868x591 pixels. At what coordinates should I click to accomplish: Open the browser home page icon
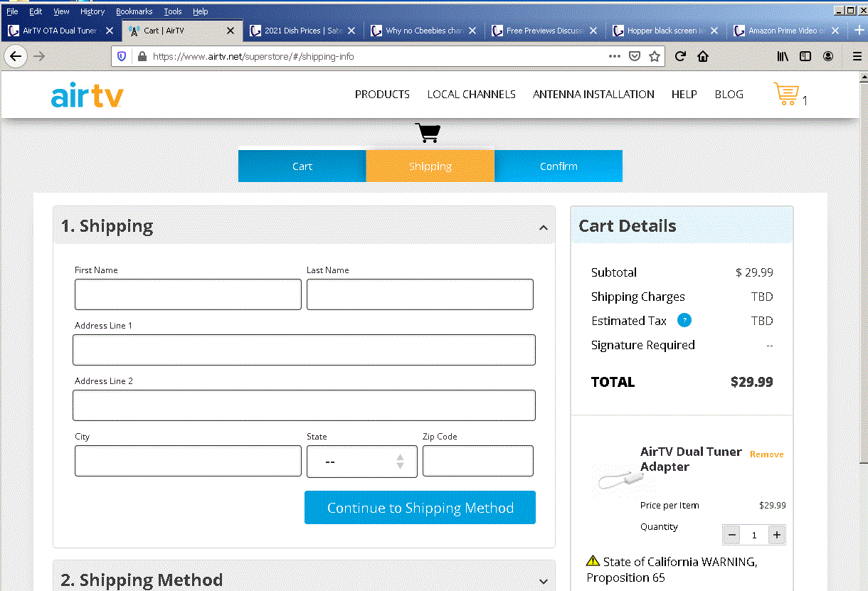pyautogui.click(x=703, y=56)
